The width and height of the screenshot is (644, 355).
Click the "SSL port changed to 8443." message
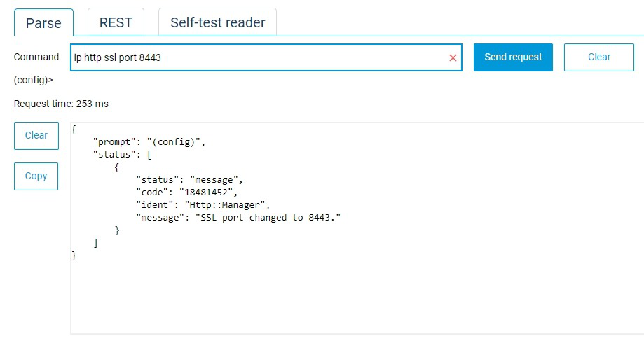[270, 217]
